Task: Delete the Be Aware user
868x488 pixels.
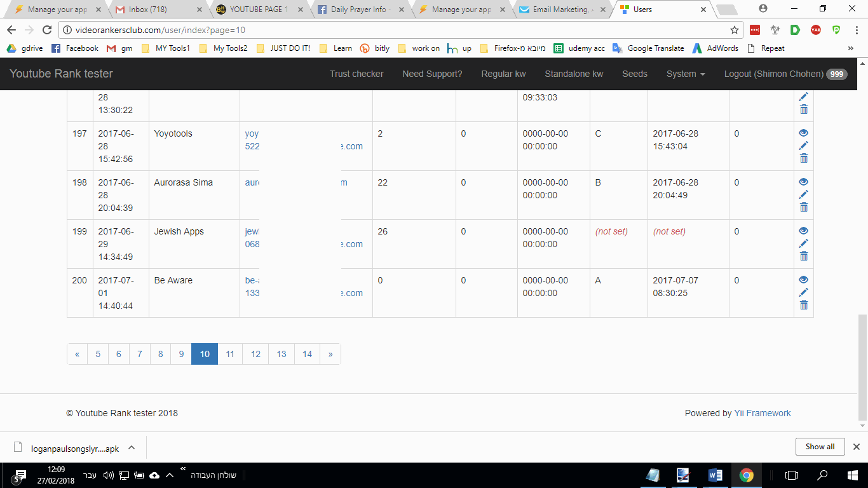Action: click(x=803, y=305)
